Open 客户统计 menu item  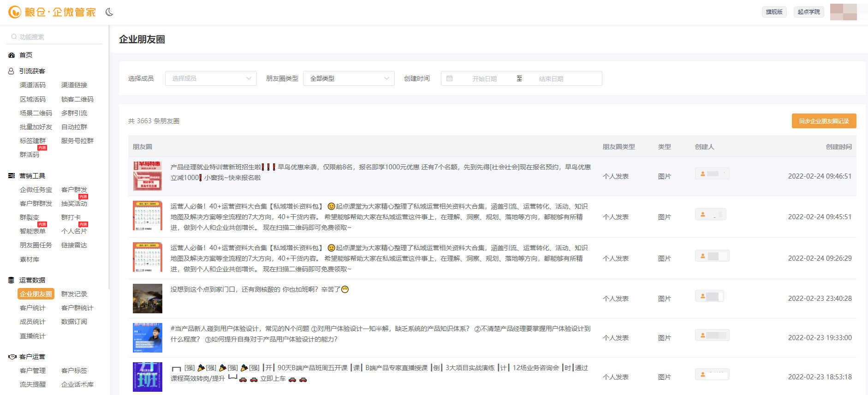click(33, 308)
